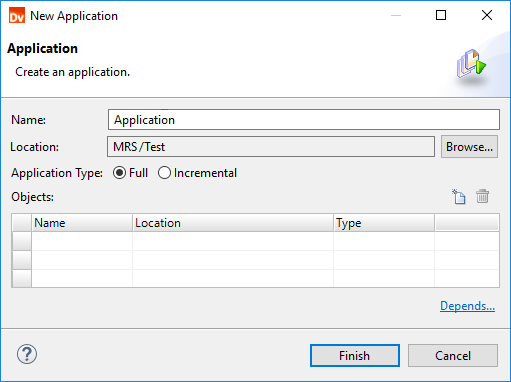Viewport: 511px width, 382px height.
Task: Click the Location field showing MRS/Test
Action: pyautogui.click(x=271, y=147)
